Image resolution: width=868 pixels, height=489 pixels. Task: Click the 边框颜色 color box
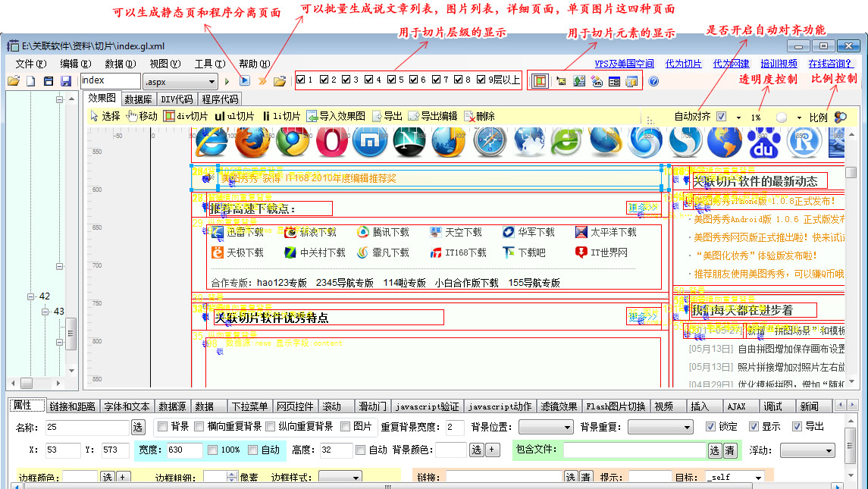coord(80,477)
